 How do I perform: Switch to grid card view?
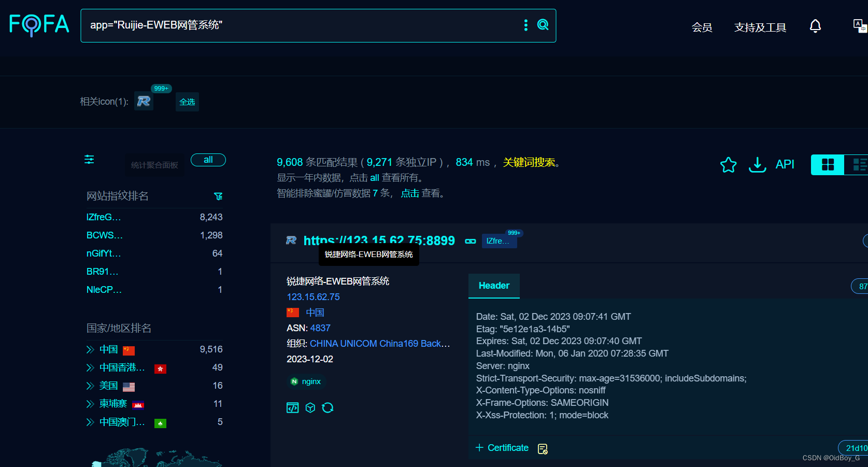tap(828, 165)
